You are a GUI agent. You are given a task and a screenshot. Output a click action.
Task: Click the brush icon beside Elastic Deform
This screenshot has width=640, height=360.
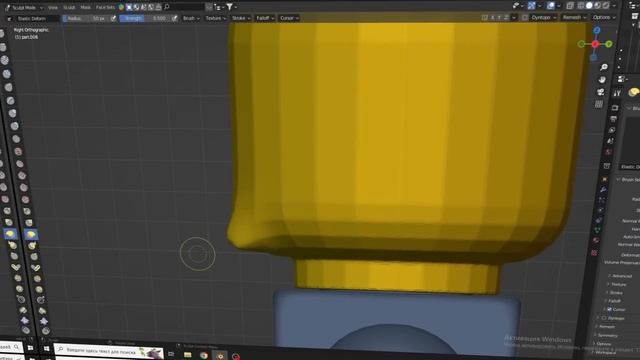click(9, 19)
